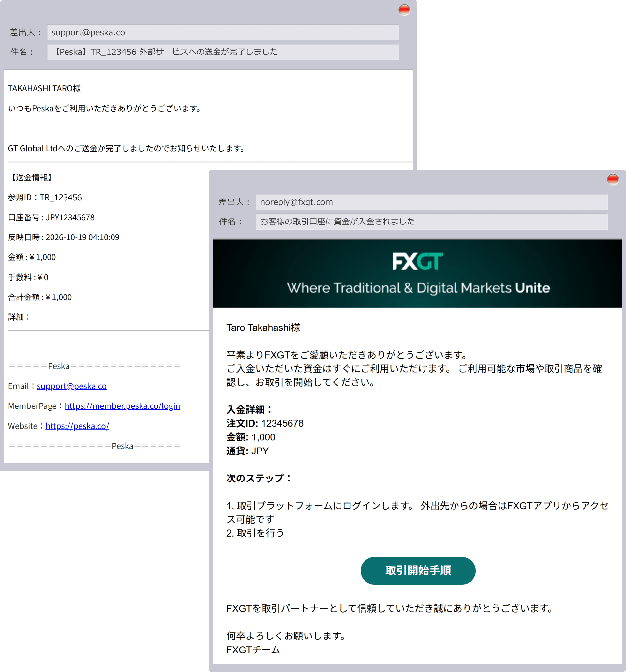626x672 pixels.
Task: Select the text 口座番号 : JPY12345678
Action: click(51, 217)
